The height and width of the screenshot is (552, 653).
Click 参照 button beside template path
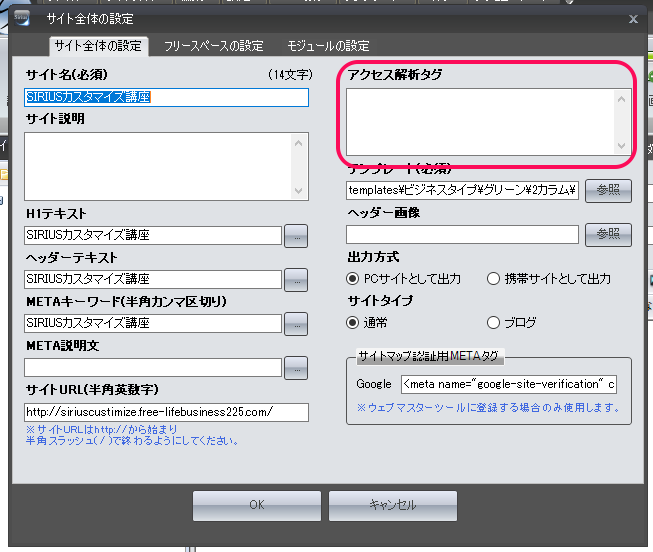click(x=608, y=190)
